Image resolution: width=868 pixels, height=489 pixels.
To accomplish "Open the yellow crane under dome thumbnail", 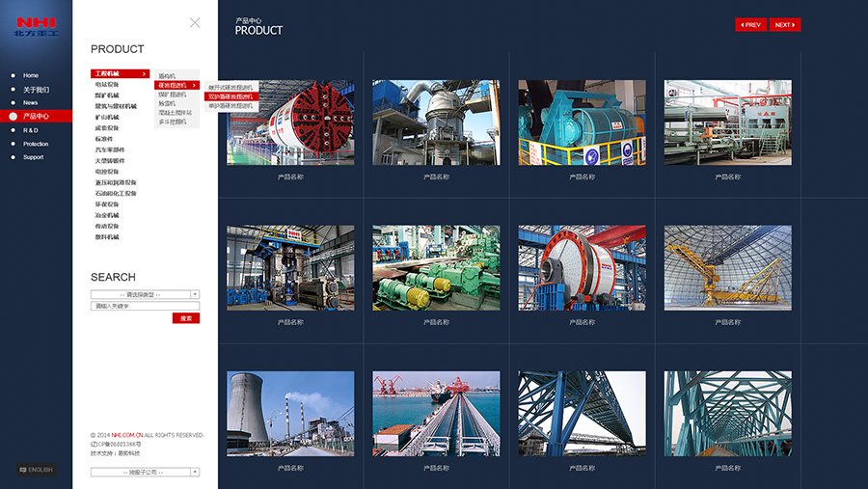I will tap(727, 268).
